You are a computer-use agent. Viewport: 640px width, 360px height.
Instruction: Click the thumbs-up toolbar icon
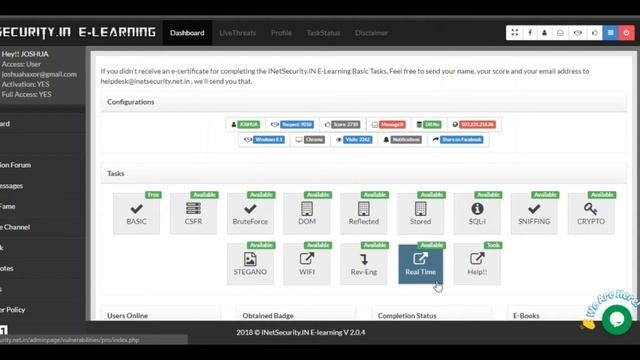[x=594, y=33]
